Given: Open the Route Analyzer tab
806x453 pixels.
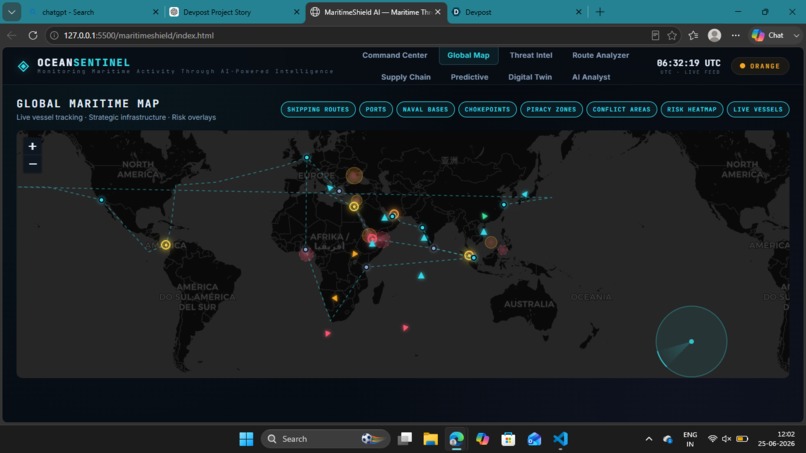Looking at the screenshot, I should (600, 55).
